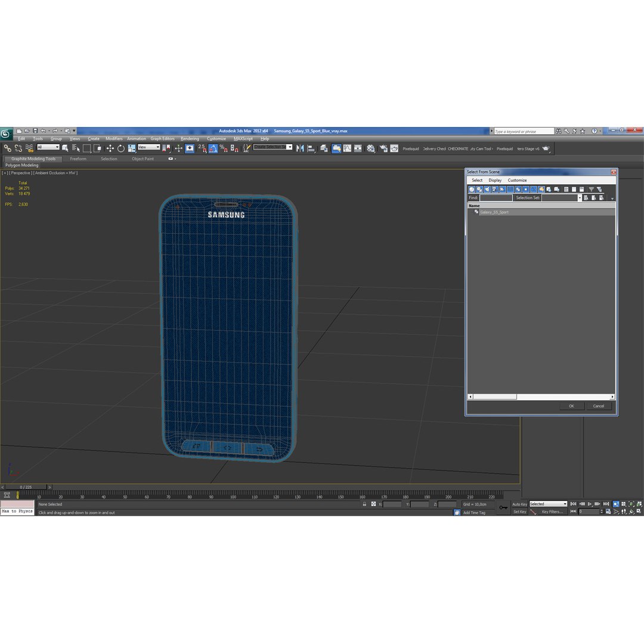This screenshot has width=644, height=644.
Task: Click the Bind to Space Warp tool
Action: click(x=29, y=148)
